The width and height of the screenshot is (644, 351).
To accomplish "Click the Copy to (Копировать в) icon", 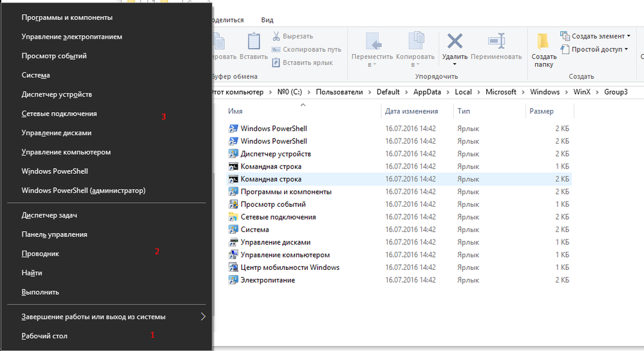I will click(x=415, y=41).
